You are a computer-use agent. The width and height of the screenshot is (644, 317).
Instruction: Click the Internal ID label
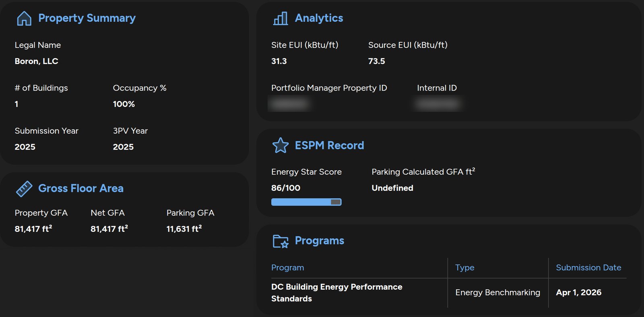coord(437,88)
